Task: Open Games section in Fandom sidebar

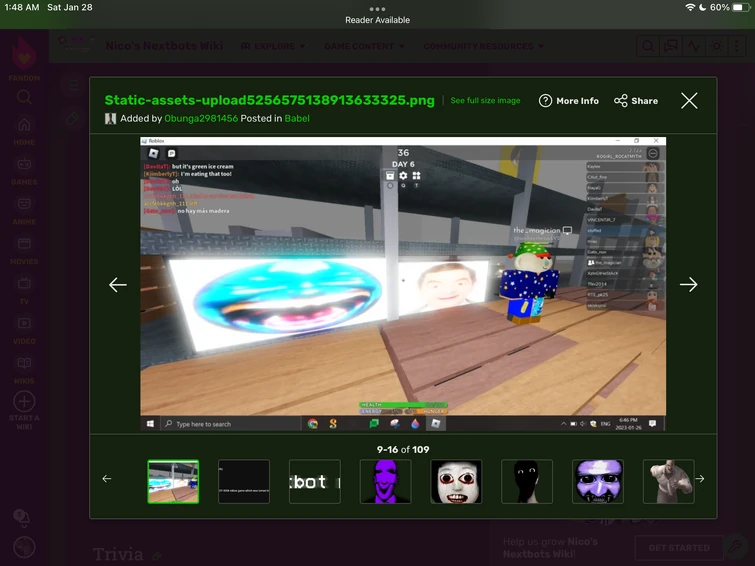Action: tap(24, 171)
